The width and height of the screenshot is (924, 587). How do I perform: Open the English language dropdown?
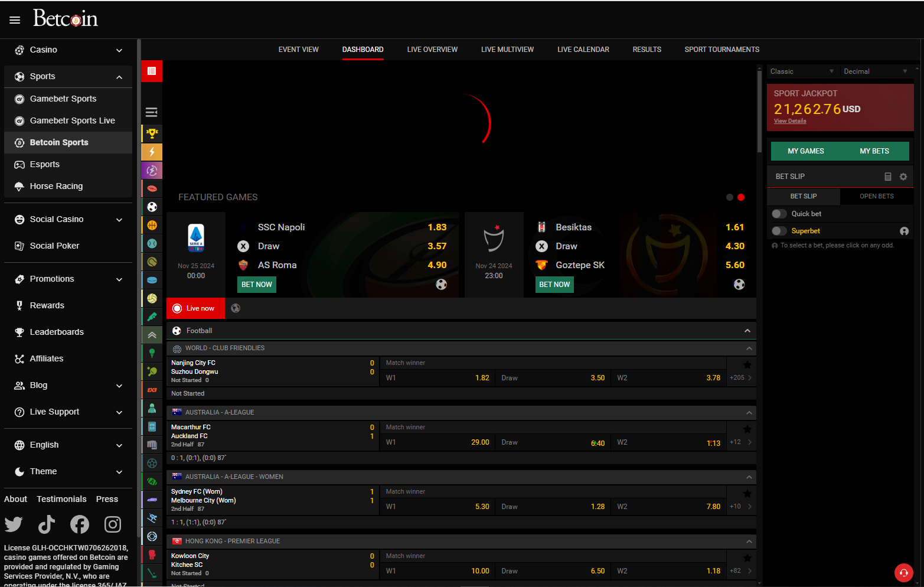click(x=68, y=445)
